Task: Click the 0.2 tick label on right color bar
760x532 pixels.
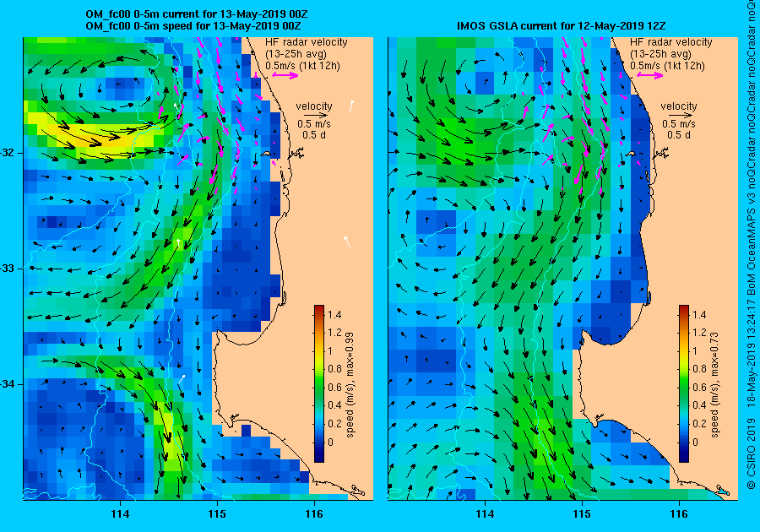Action: point(699,423)
